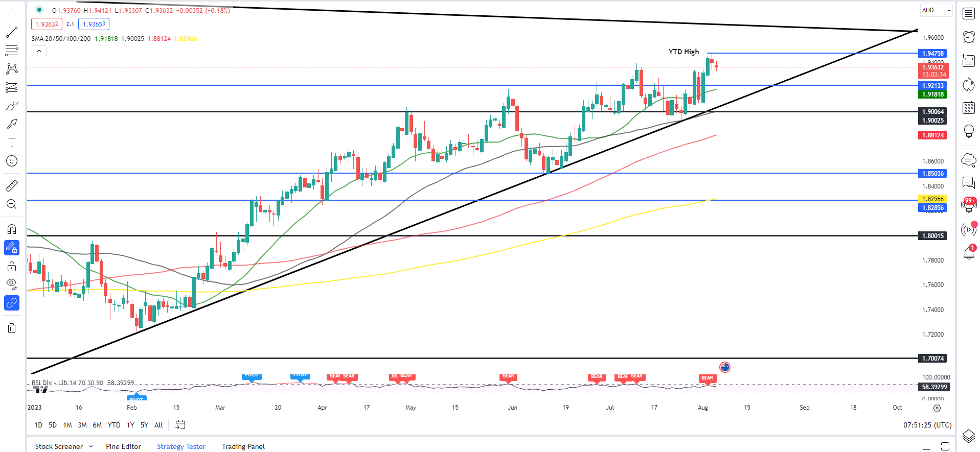Open the object tree layers icon

click(x=969, y=436)
